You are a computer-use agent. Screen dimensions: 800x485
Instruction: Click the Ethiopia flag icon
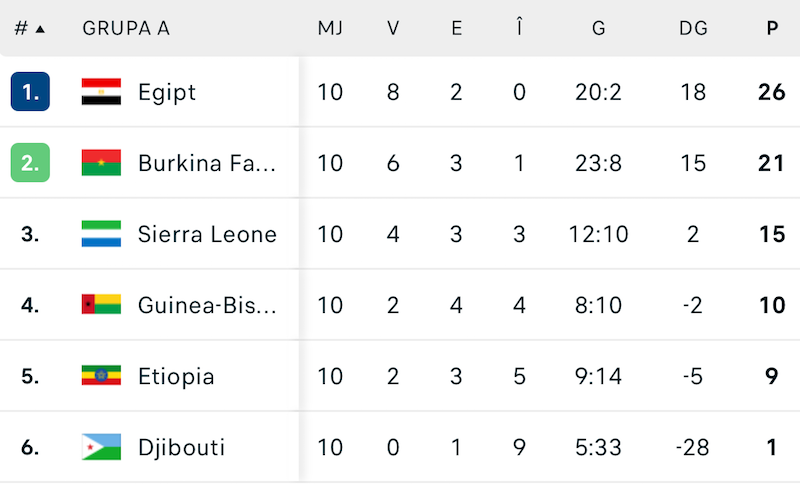pyautogui.click(x=101, y=376)
